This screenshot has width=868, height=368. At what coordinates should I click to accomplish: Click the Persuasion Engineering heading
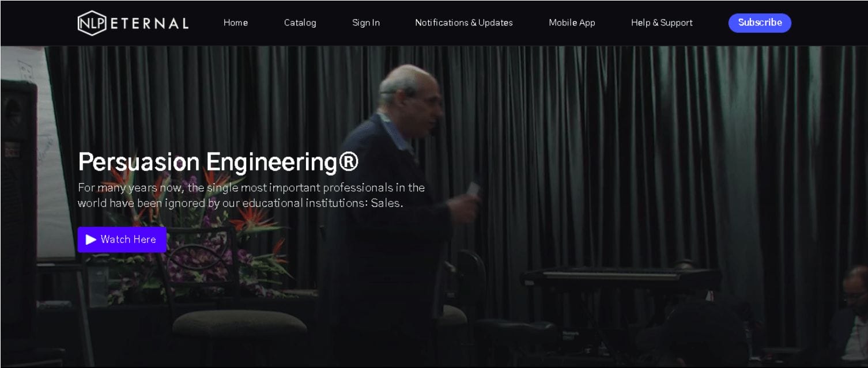(x=218, y=162)
